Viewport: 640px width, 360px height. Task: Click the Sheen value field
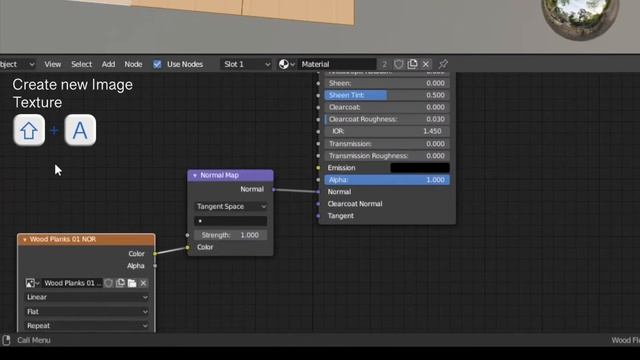387,83
